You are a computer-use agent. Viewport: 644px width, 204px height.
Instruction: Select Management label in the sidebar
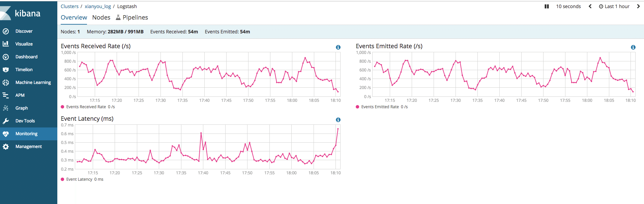29,147
